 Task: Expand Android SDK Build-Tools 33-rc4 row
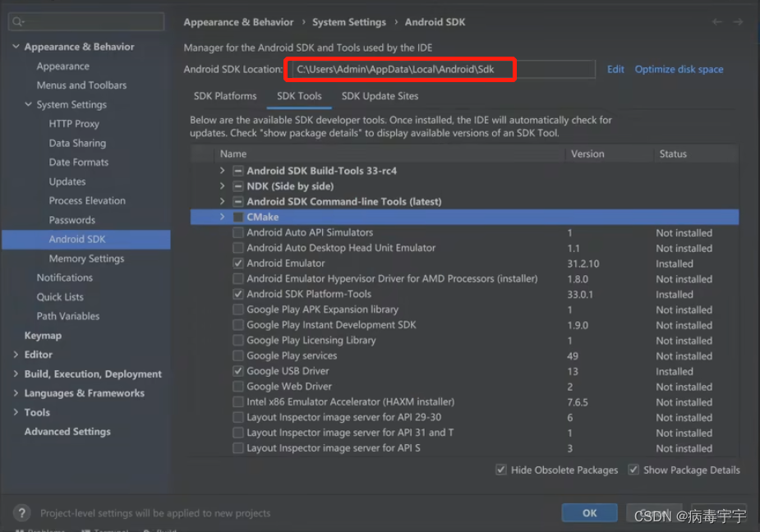[222, 171]
